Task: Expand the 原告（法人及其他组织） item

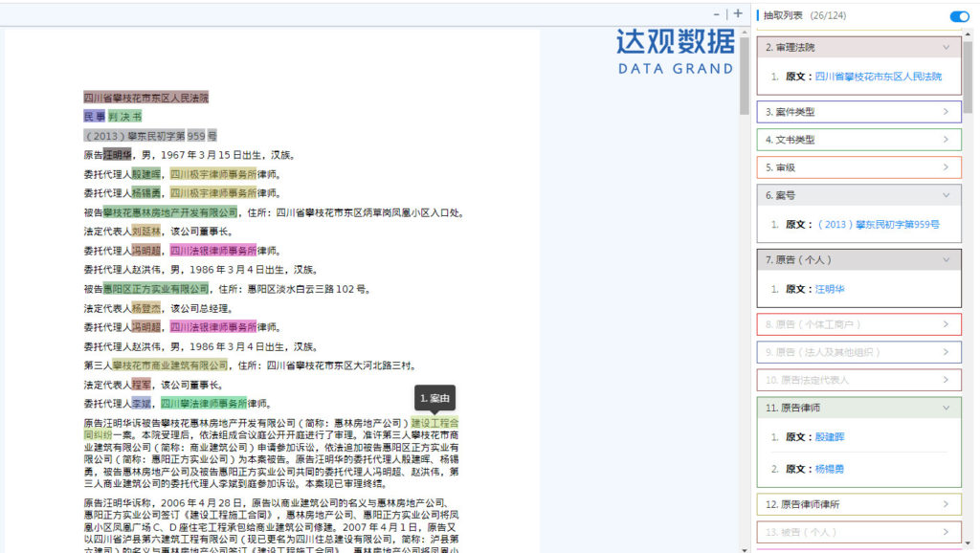Action: click(x=858, y=352)
